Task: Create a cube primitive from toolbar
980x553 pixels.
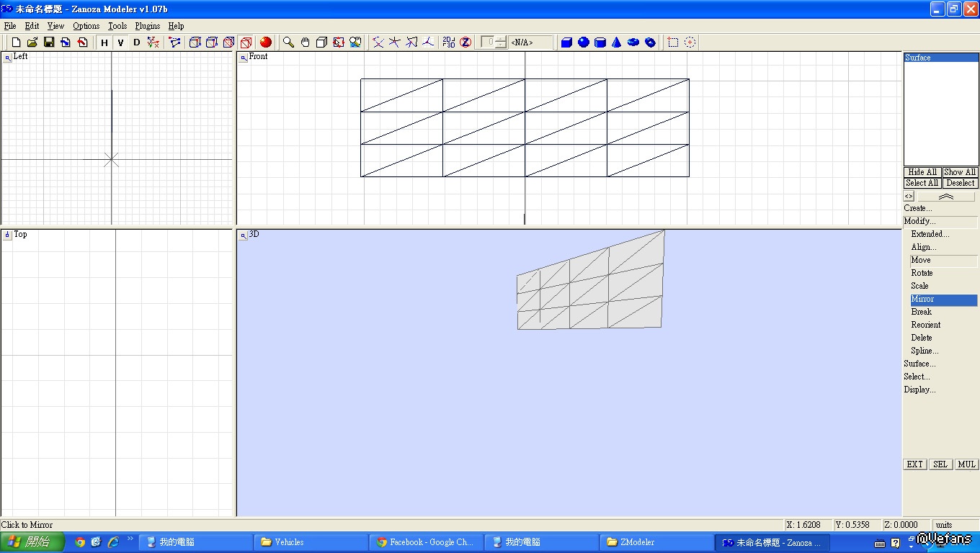Action: [566, 42]
